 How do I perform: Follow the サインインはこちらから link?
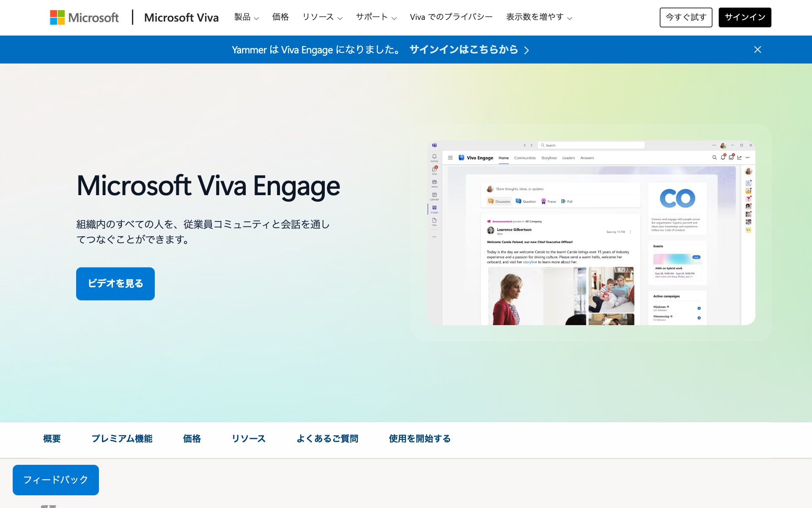point(464,50)
